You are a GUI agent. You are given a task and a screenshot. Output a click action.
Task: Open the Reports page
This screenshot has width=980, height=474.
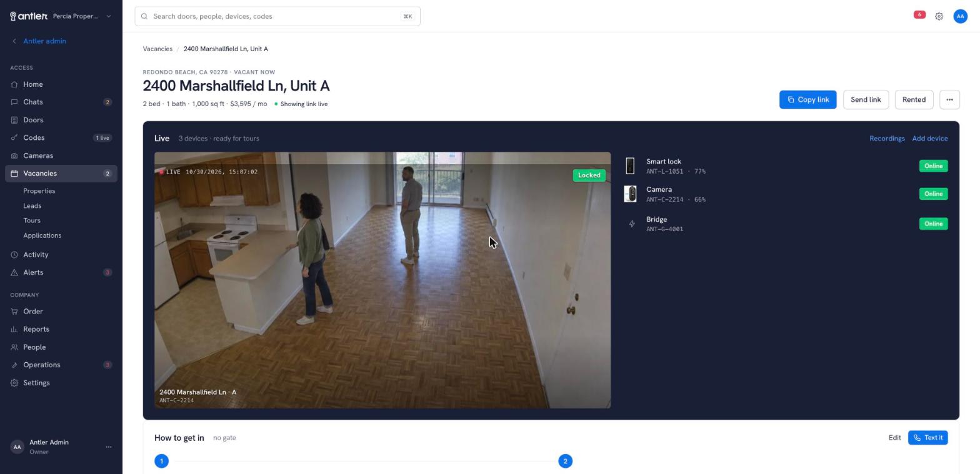(61, 329)
